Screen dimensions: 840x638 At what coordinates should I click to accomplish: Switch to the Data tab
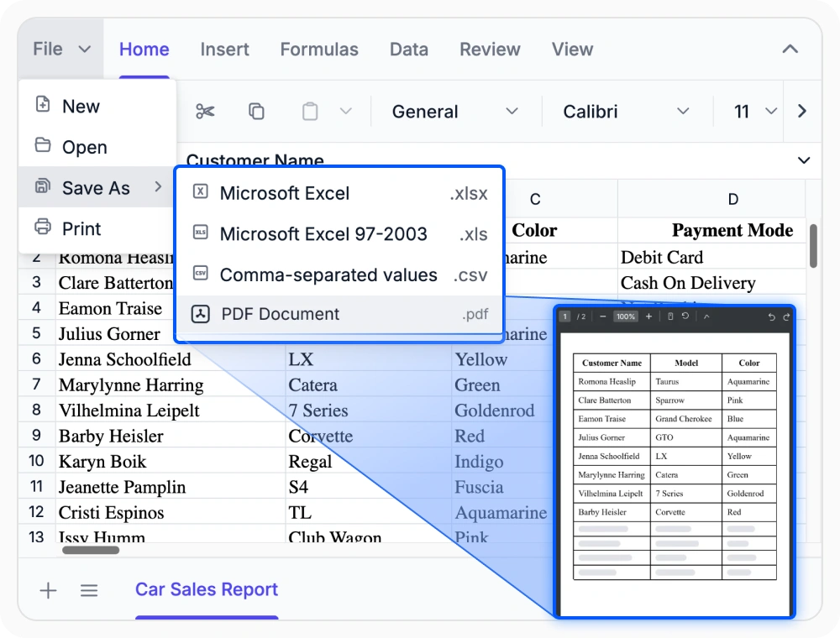tap(409, 50)
